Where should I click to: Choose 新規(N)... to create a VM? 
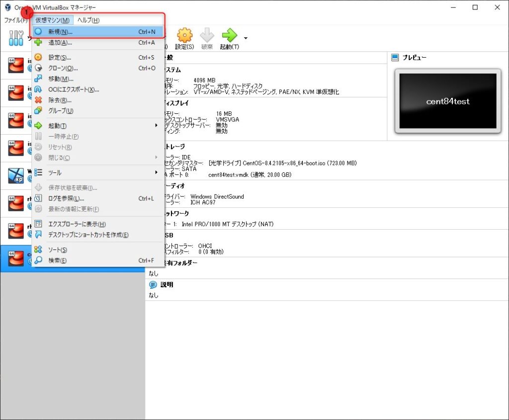pos(97,32)
